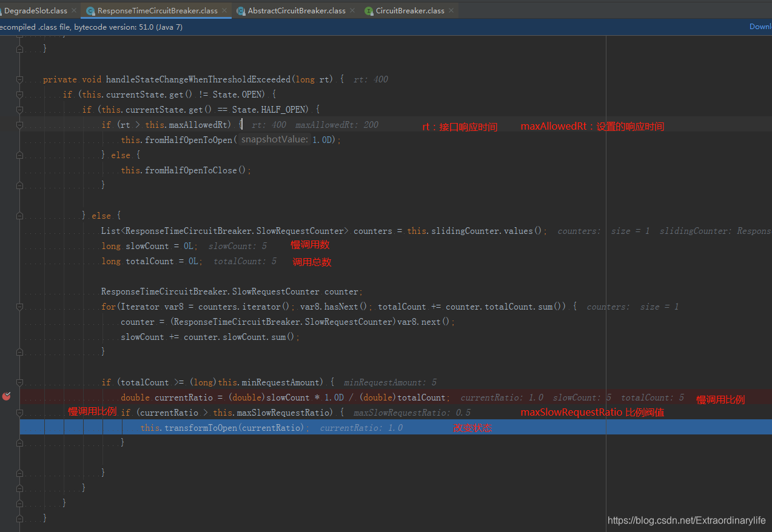Click the inline value 'maxSlowRequestRatio: 0.5'
772x532 pixels.
tap(412, 413)
